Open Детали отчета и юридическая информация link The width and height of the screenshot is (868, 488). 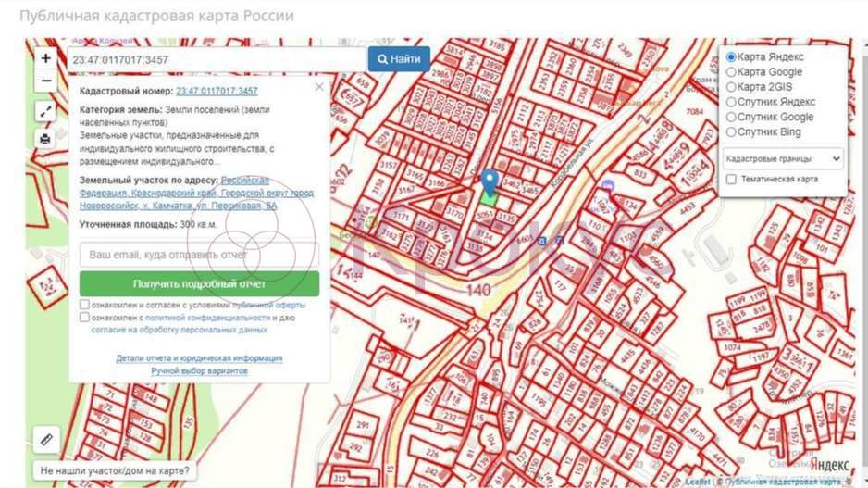coord(199,358)
